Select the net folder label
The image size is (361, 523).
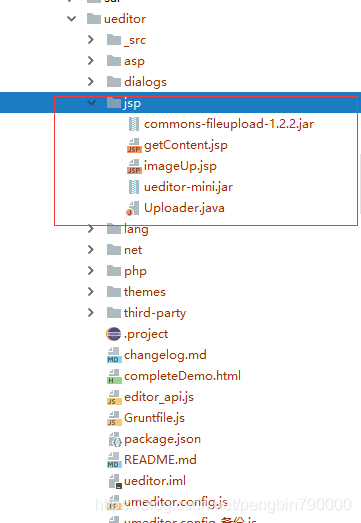[x=133, y=250]
